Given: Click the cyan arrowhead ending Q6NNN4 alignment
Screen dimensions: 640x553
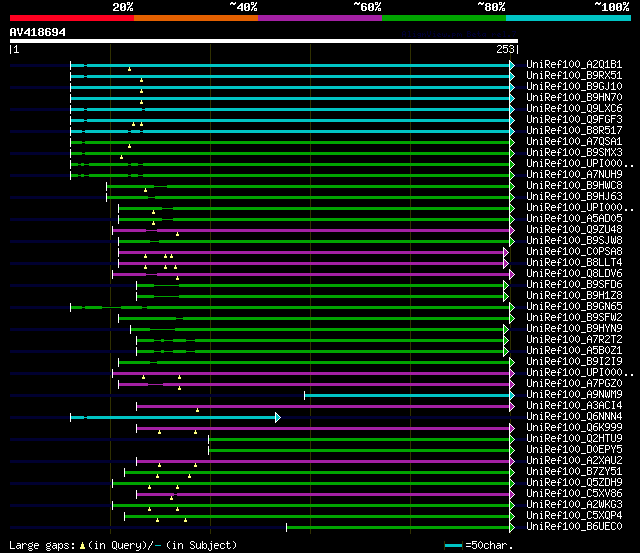Looking at the screenshot, I should click(278, 418).
